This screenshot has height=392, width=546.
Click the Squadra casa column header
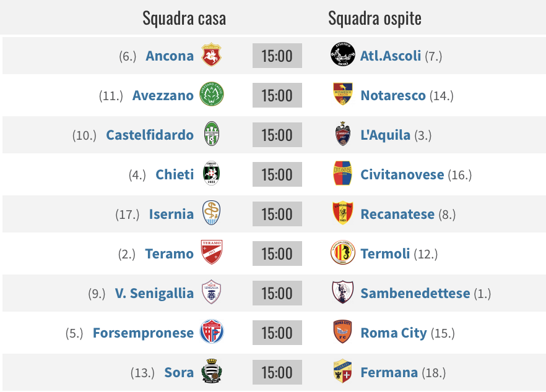click(x=184, y=19)
